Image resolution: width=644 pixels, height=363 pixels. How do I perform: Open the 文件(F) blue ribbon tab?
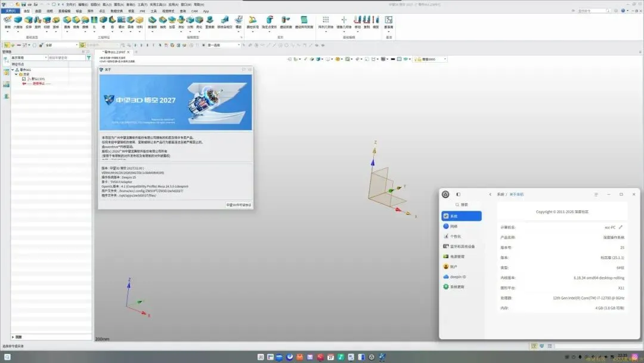click(10, 11)
